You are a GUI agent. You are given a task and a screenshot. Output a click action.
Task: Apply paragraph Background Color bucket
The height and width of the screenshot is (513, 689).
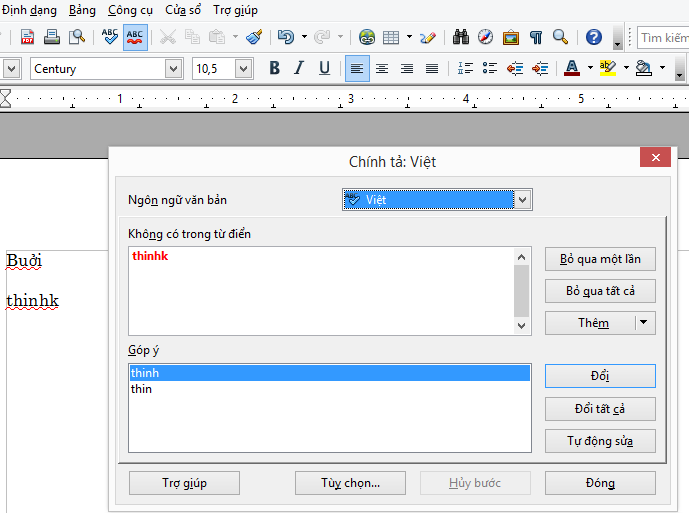click(x=644, y=69)
